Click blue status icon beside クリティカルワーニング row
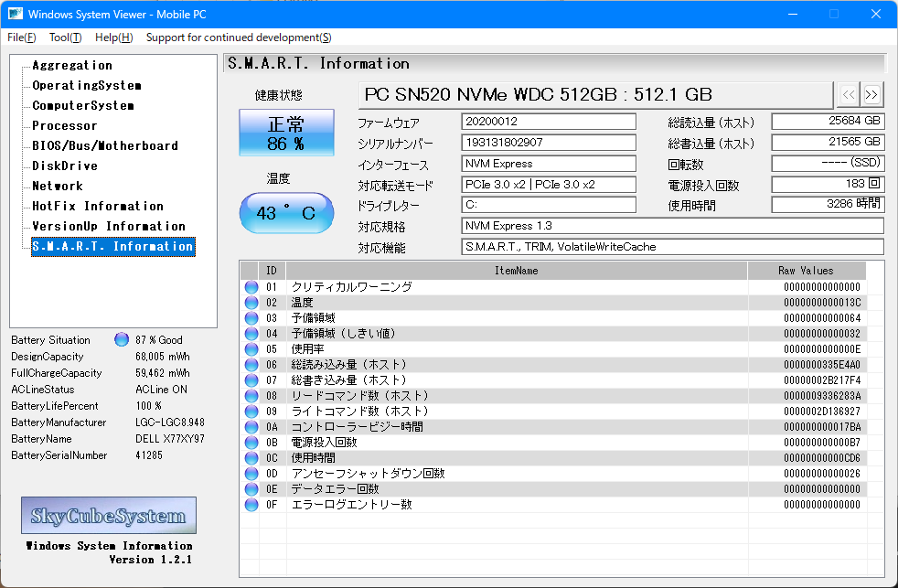 [251, 286]
